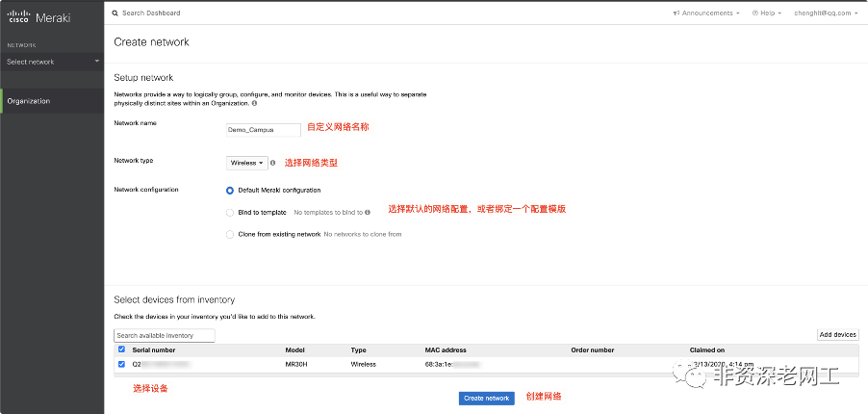Image resolution: width=868 pixels, height=414 pixels.
Task: Open the chenghit@qq.com account menu
Action: [826, 13]
